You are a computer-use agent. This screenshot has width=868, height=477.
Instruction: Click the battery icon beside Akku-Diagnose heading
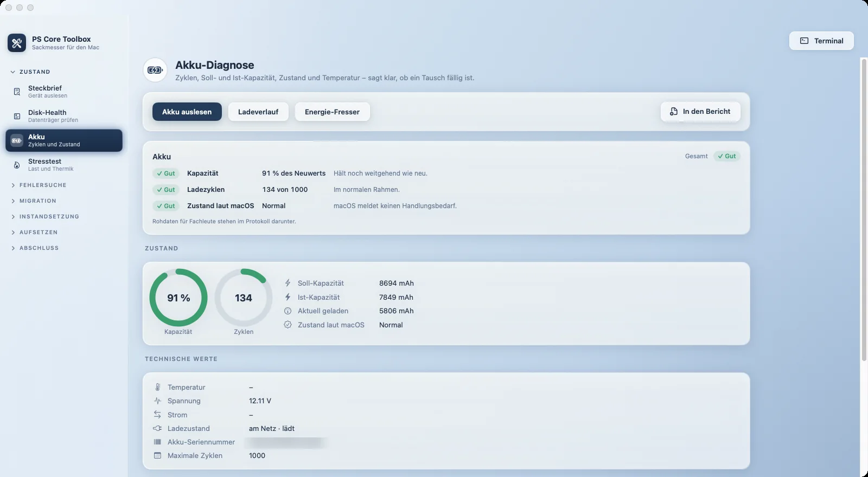coord(155,70)
